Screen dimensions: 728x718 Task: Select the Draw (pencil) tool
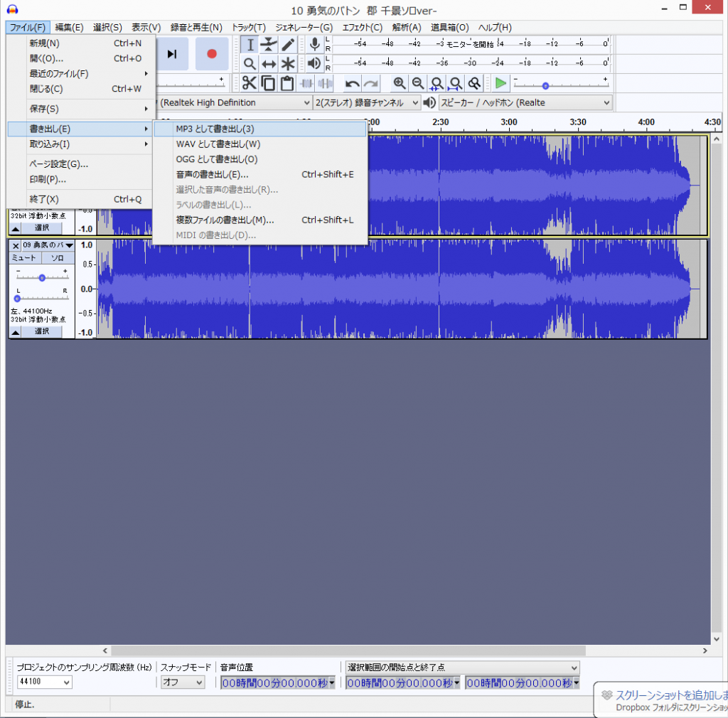click(x=287, y=45)
